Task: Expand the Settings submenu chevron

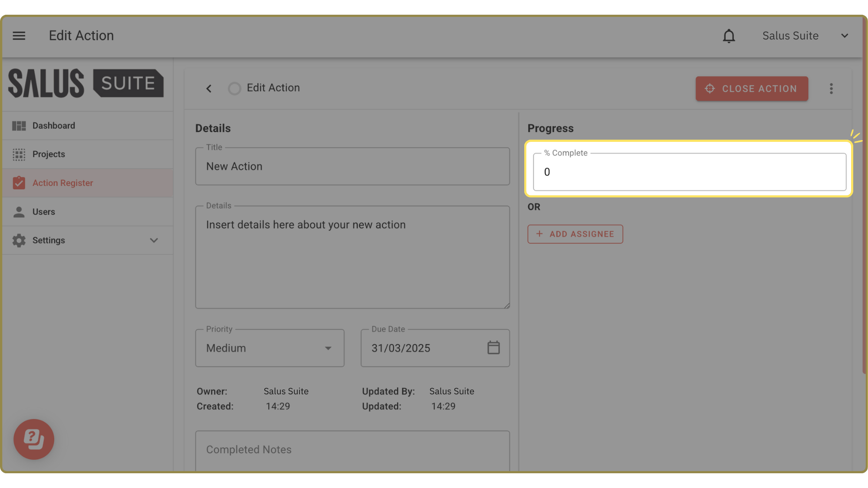Action: 154,240
